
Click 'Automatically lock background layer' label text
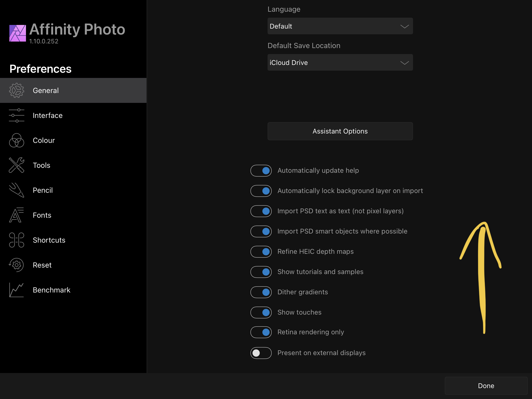pyautogui.click(x=350, y=191)
